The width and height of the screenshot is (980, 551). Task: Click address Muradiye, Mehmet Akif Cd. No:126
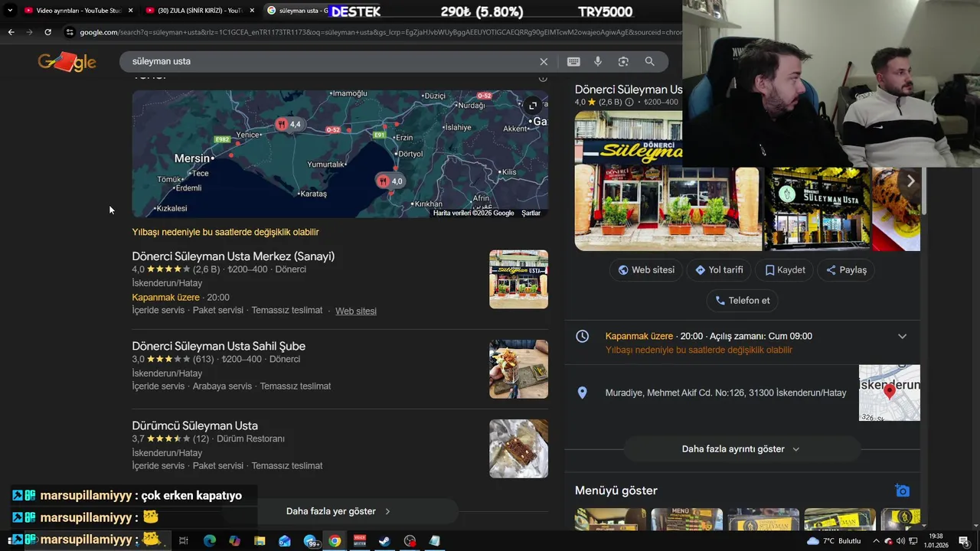(726, 393)
